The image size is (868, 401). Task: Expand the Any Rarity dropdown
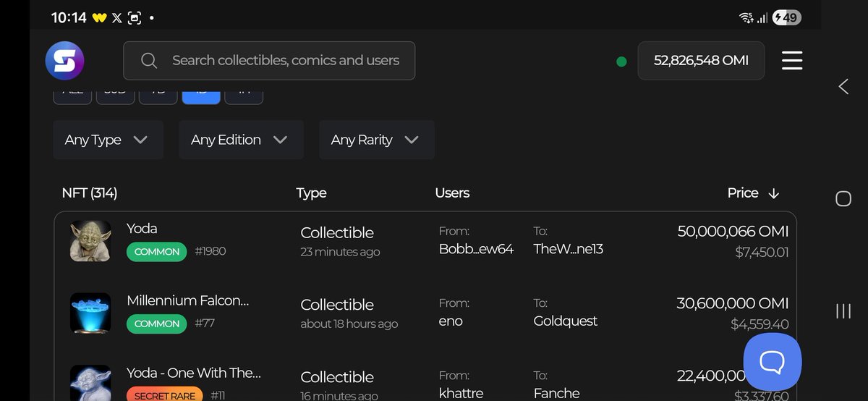pyautogui.click(x=376, y=140)
